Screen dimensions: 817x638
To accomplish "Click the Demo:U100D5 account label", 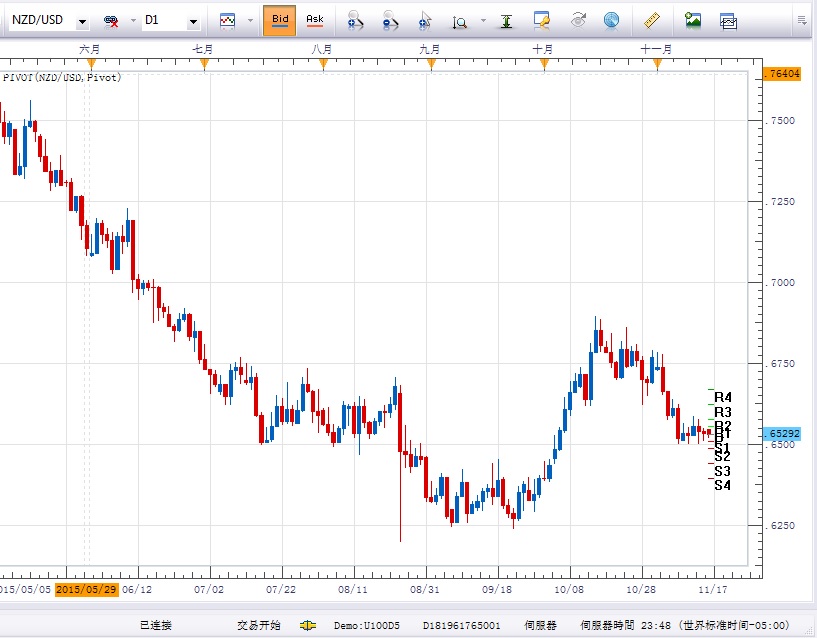I will point(364,623).
